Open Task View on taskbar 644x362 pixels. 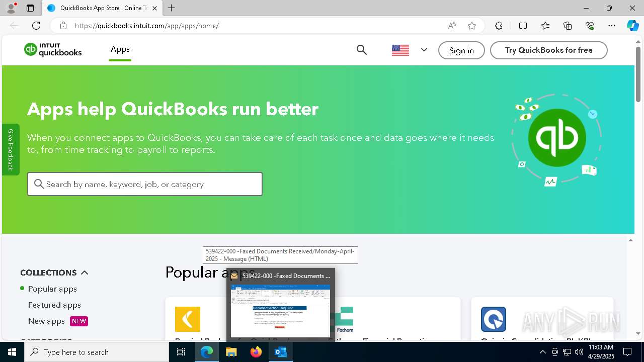click(181, 352)
